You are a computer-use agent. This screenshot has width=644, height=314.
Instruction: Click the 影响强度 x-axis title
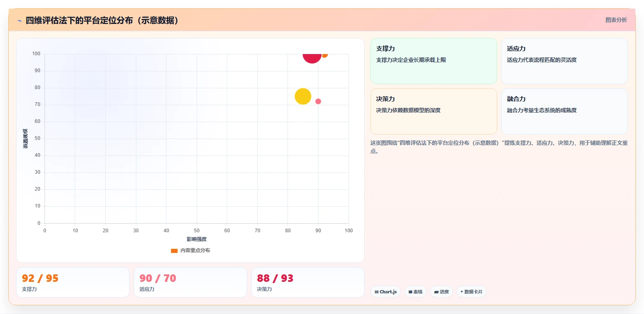click(196, 239)
